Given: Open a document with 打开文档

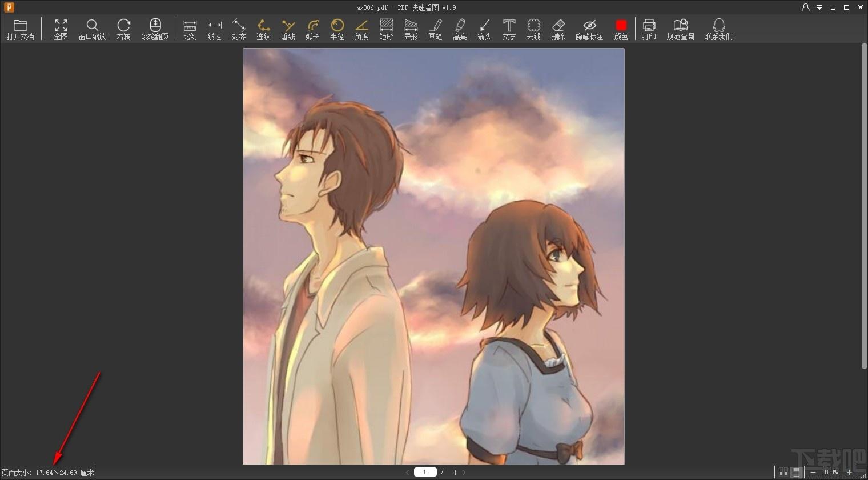Looking at the screenshot, I should coord(21,30).
